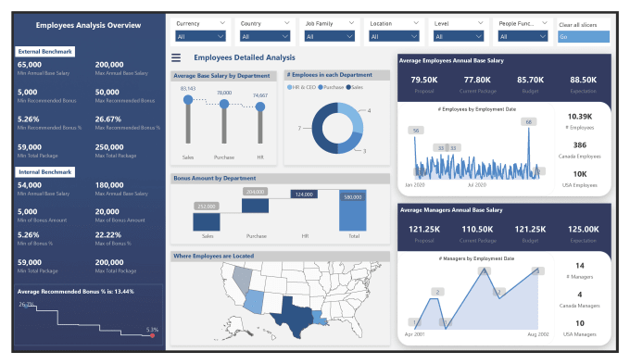
Task: Click the 22.22% Max of Bonus % value
Action: [108, 235]
